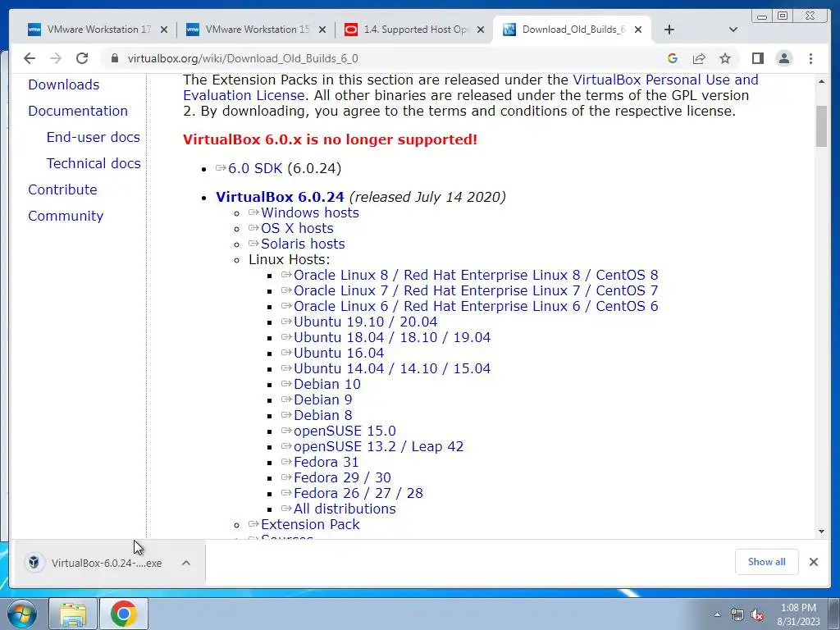Image resolution: width=840 pixels, height=630 pixels.
Task: Click the page vertical scrollbar thumb
Action: click(821, 126)
